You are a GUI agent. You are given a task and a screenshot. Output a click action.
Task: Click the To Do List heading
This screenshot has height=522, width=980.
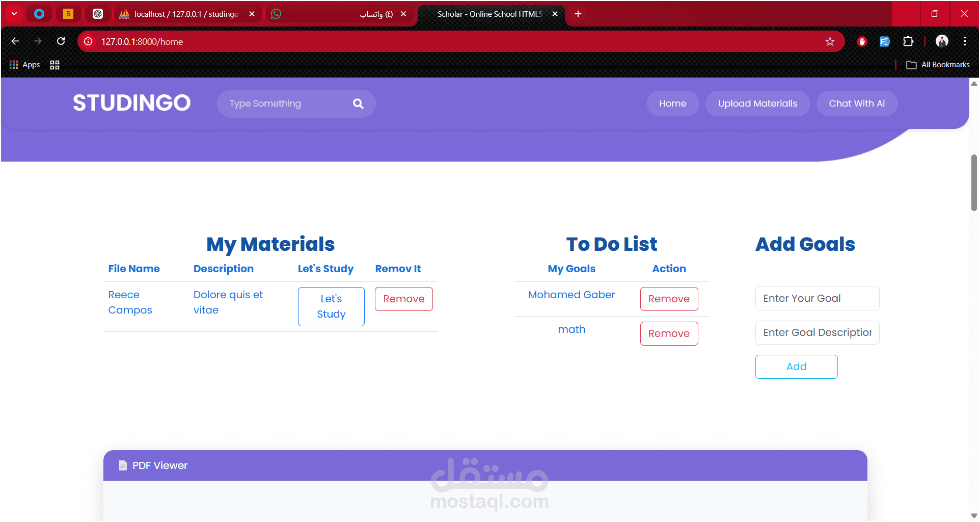[x=612, y=244]
